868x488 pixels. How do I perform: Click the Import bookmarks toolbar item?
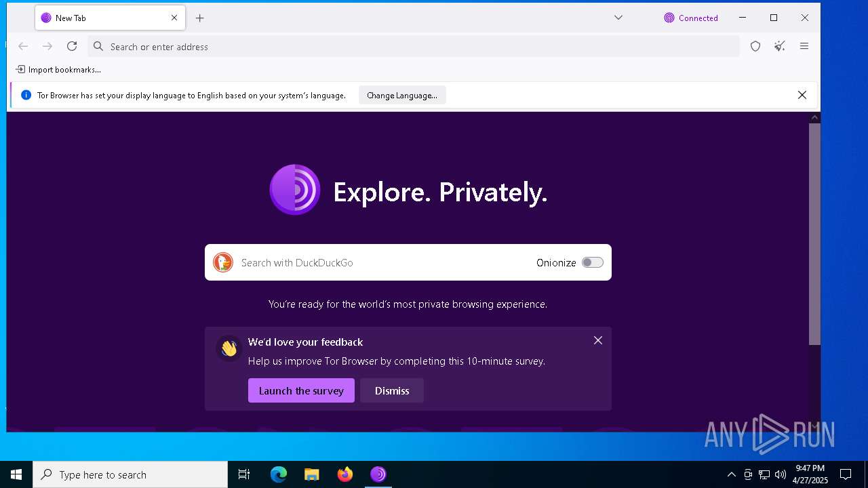pos(58,69)
